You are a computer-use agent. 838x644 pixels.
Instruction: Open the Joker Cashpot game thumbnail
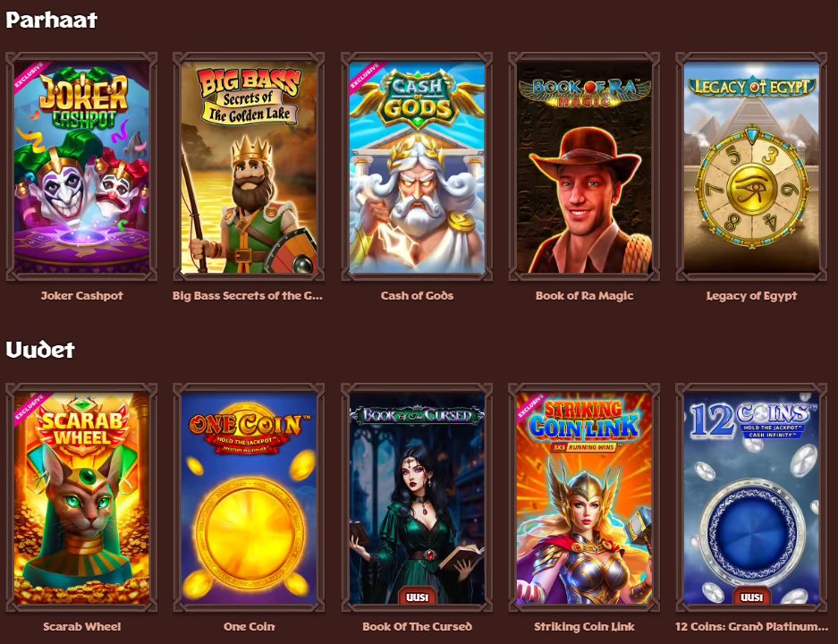81,166
